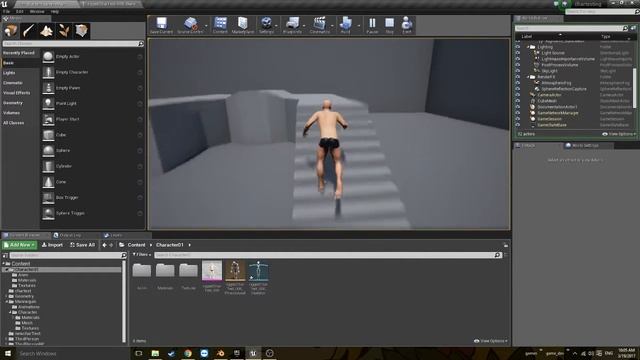Viewport: 640px width, 360px height.
Task: Select the Cylinder primitive
Action: point(93,166)
